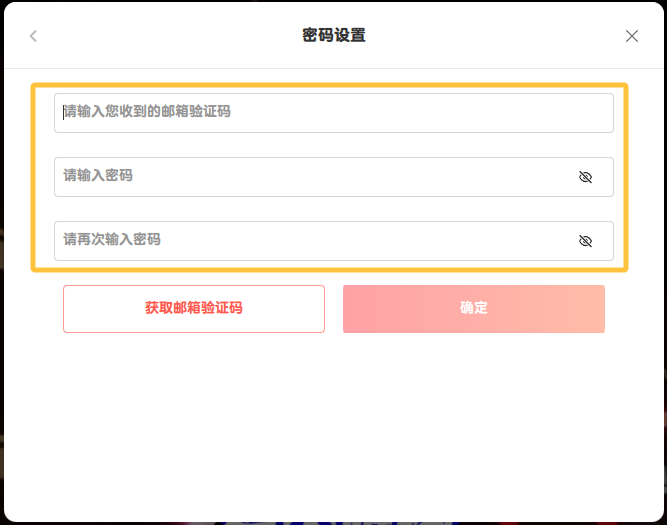
Task: Show password in 请输入密码 field
Action: (585, 177)
